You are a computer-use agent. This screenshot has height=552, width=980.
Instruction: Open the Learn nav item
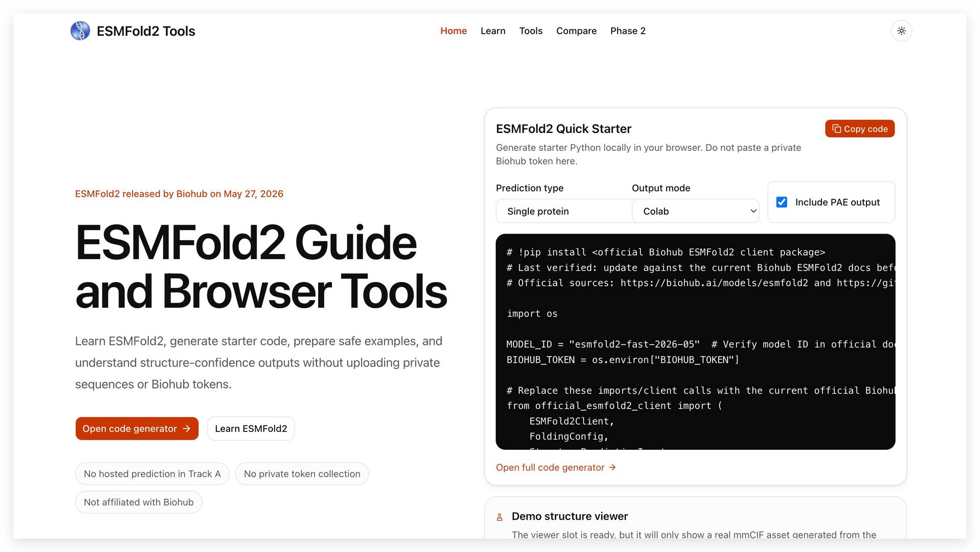coord(493,31)
